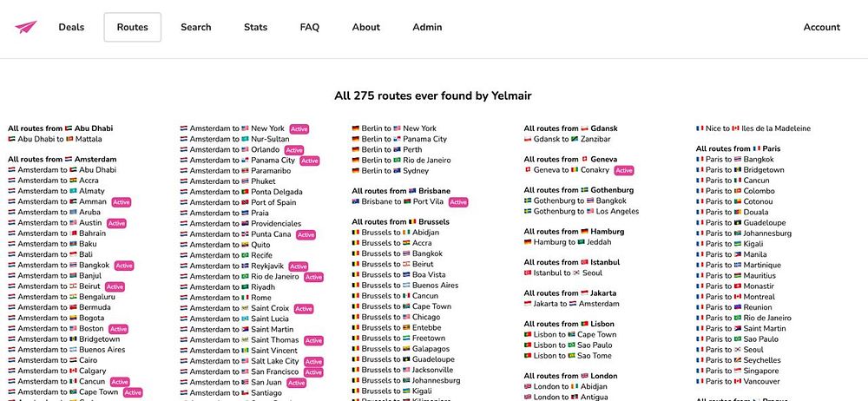Open Amsterdam to New York route
The image size is (868, 401).
(x=233, y=128)
